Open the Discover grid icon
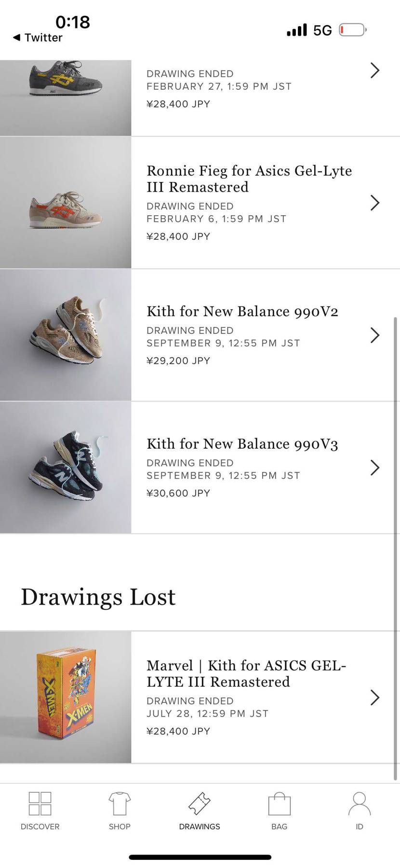Screen dimensions: 400x868 coord(40,804)
